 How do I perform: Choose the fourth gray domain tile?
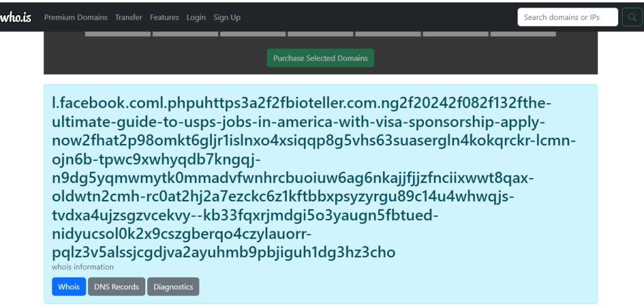tap(320, 34)
